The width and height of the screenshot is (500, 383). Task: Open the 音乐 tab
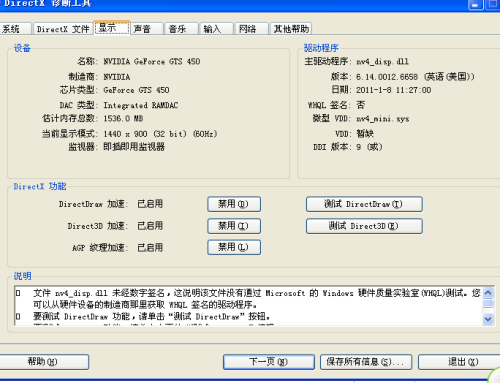182,29
